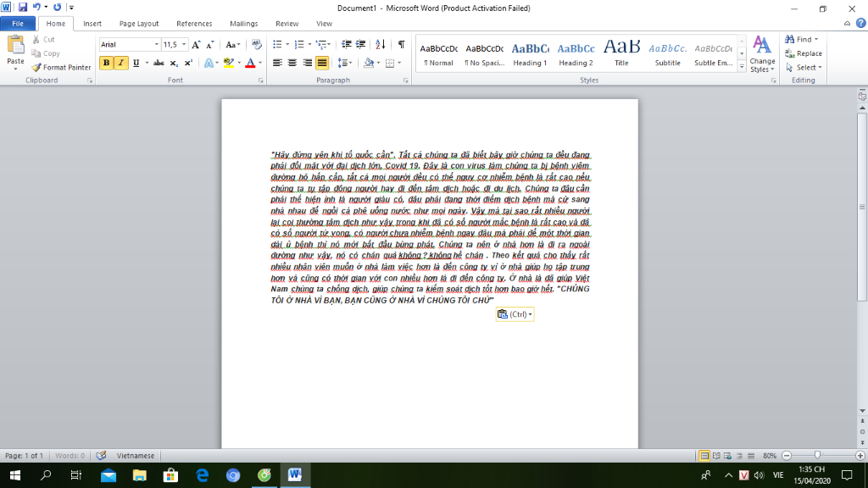
Task: Open the borders dropdown arrow
Action: pyautogui.click(x=400, y=63)
